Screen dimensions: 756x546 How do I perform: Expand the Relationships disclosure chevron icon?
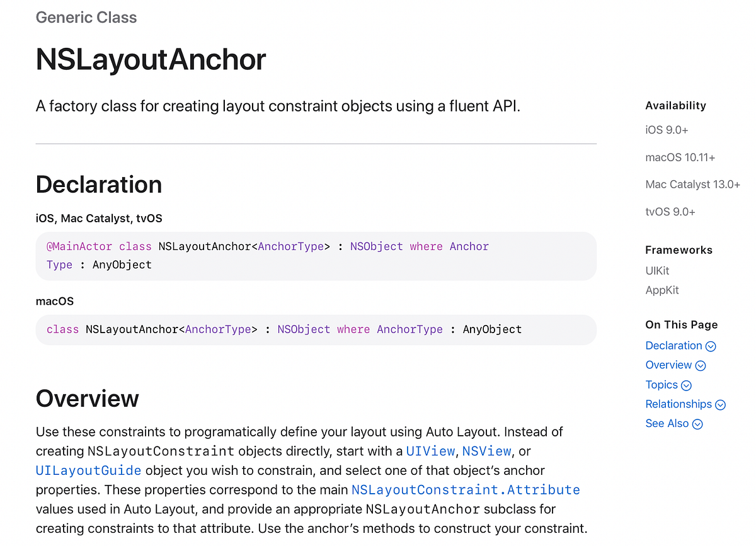(x=721, y=404)
